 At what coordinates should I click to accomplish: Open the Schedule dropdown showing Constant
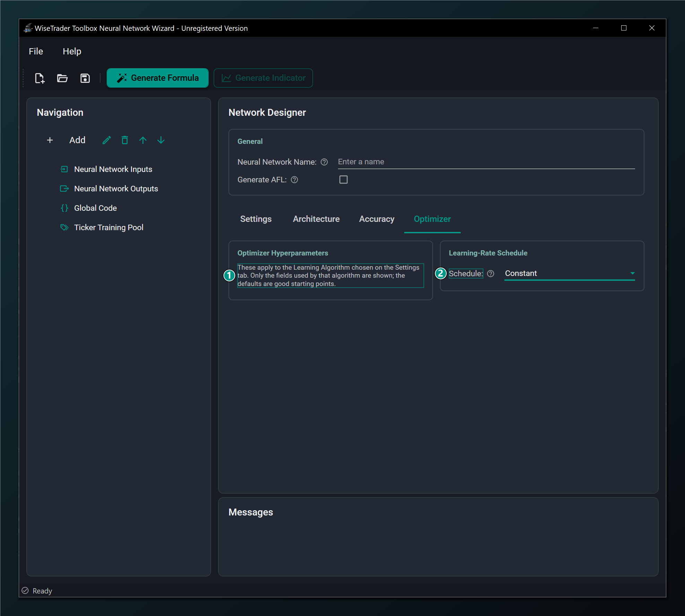570,274
